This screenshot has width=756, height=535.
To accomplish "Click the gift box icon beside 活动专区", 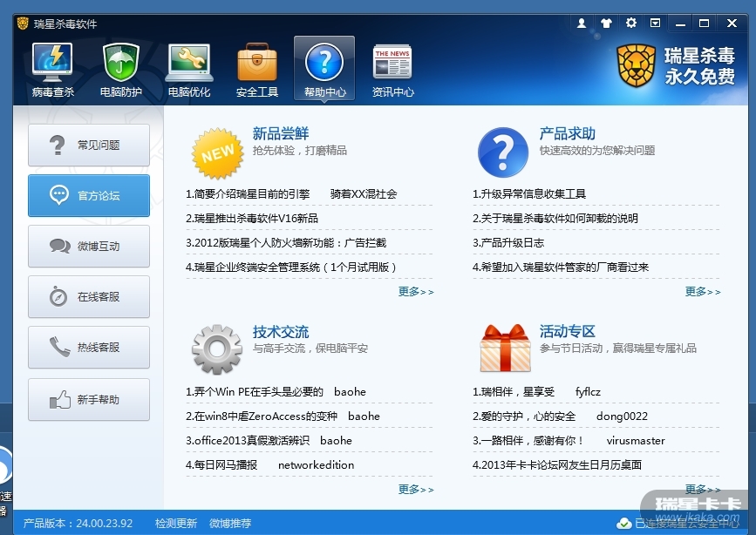I will pos(505,348).
